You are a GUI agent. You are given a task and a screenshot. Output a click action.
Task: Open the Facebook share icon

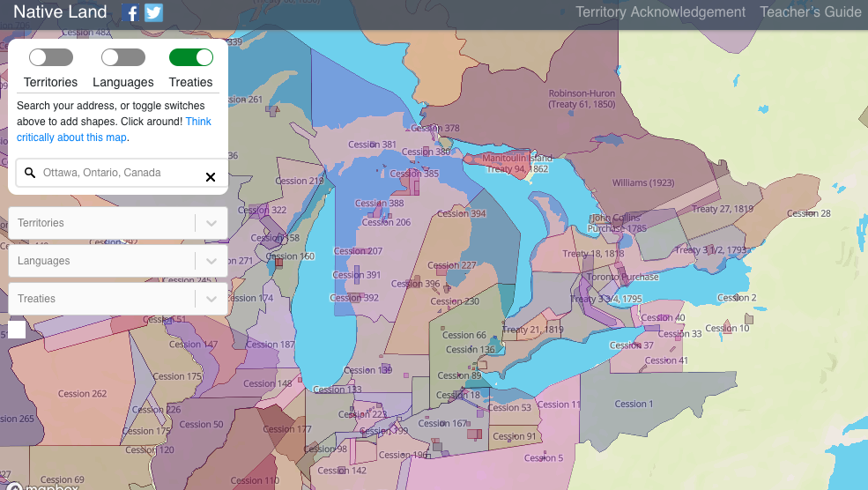pos(130,12)
